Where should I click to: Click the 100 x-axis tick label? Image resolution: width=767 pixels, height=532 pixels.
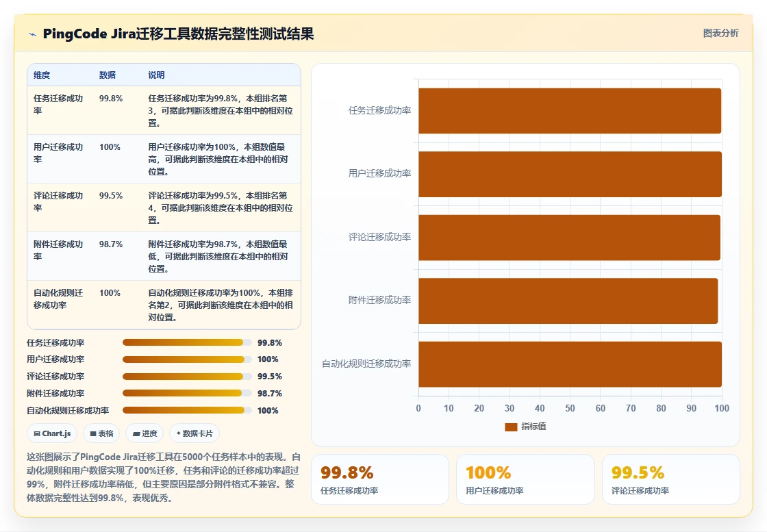pyautogui.click(x=722, y=408)
